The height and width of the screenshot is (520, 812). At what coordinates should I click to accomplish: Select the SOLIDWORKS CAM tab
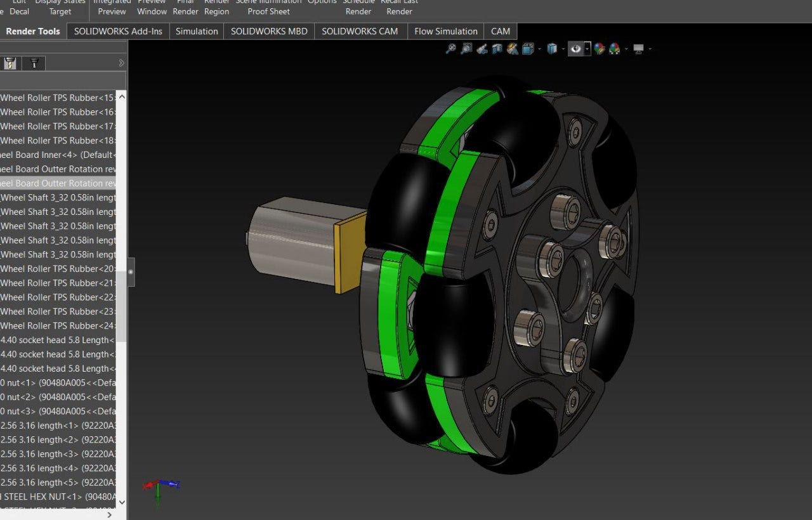pyautogui.click(x=360, y=31)
